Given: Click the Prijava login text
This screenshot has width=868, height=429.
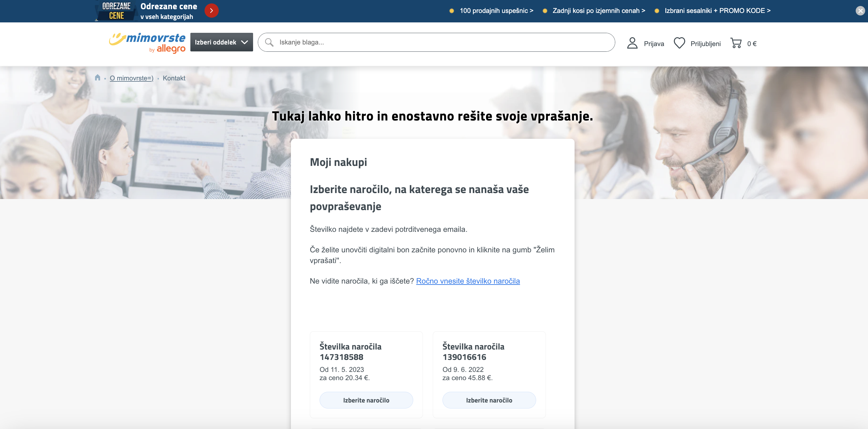Looking at the screenshot, I should (654, 44).
